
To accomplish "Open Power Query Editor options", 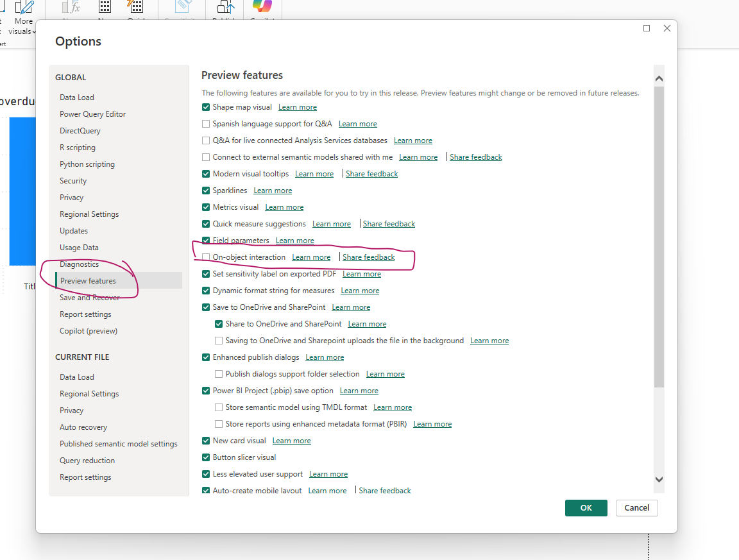I will click(x=92, y=114).
